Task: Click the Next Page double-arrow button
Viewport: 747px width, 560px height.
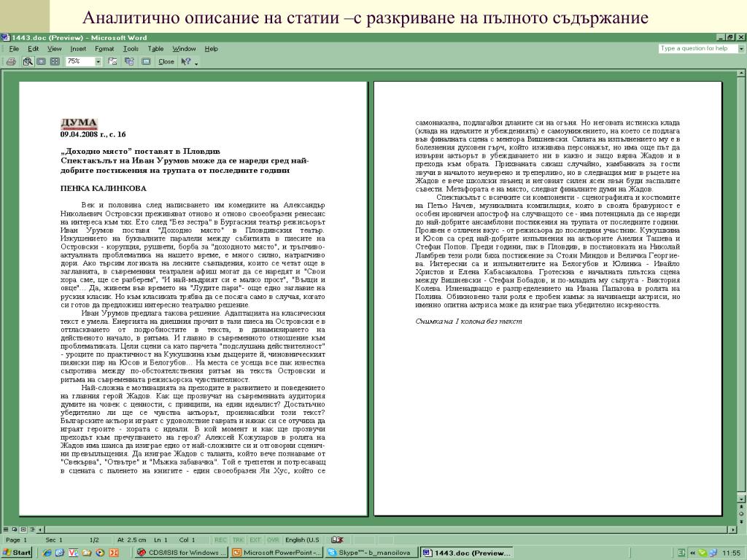Action: [741, 521]
